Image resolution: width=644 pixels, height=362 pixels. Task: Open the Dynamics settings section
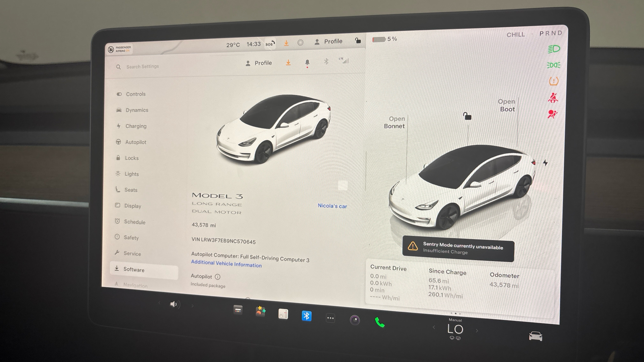point(132,110)
